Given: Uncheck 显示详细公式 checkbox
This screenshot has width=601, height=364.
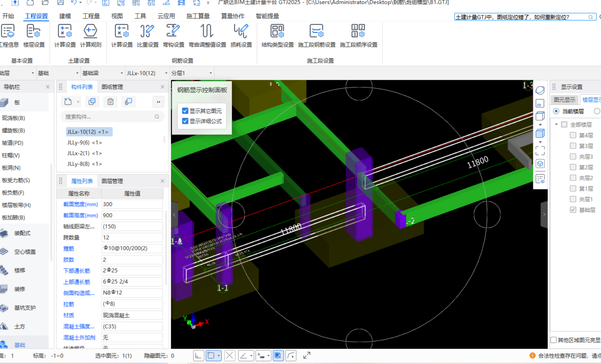Looking at the screenshot, I should 185,121.
